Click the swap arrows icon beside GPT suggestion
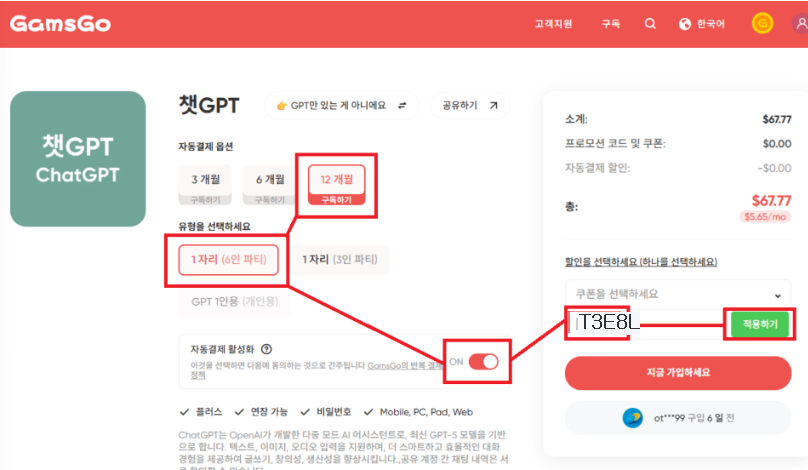This screenshot has height=470, width=808. coord(402,105)
